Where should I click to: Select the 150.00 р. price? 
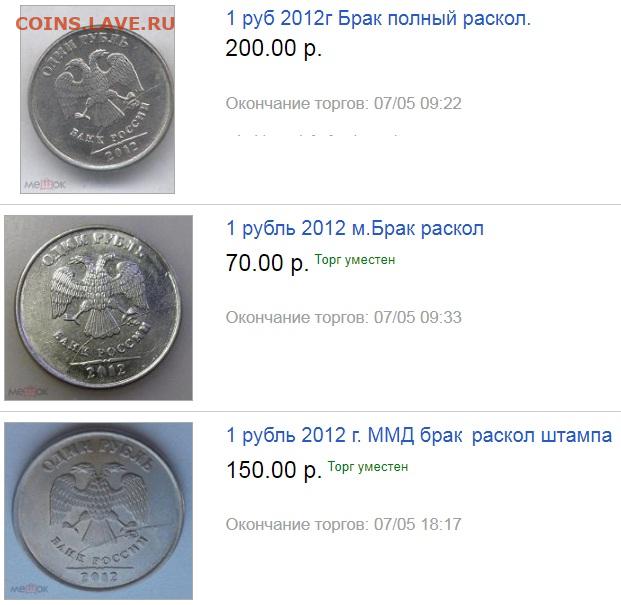274,470
